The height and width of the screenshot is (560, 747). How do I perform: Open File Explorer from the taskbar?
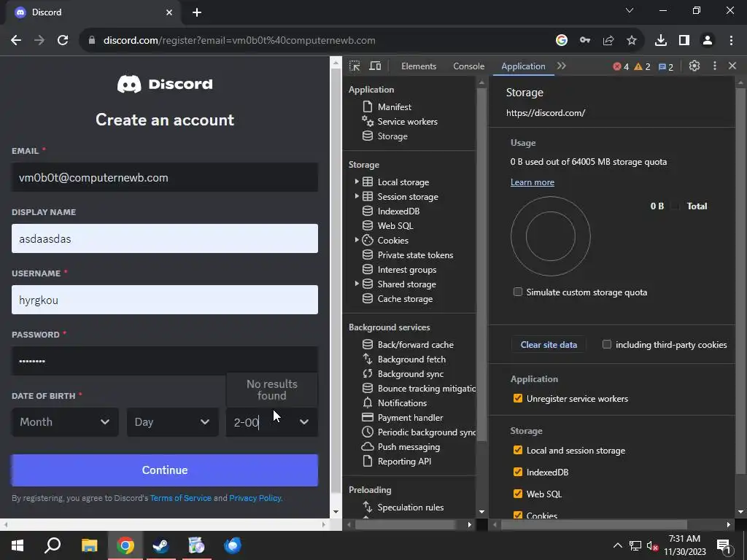coord(89,545)
